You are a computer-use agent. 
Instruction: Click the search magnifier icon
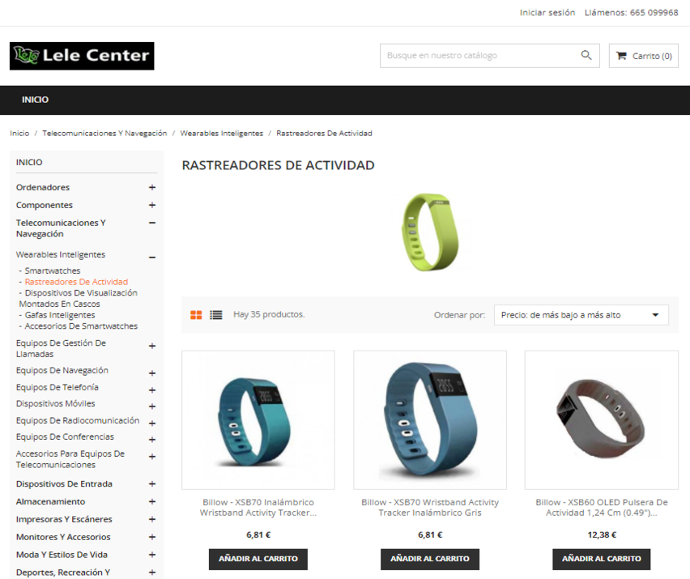(x=586, y=55)
